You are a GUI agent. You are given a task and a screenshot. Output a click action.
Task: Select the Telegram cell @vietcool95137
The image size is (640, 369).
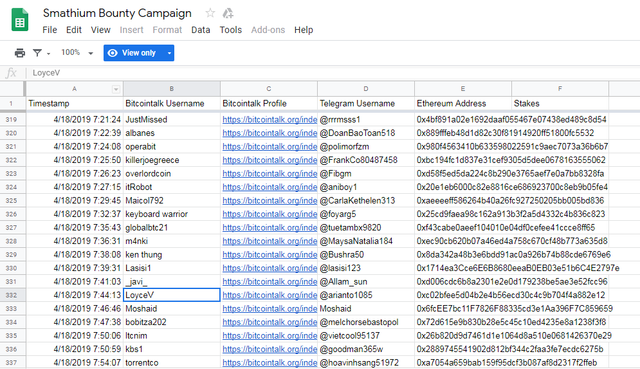366,336
